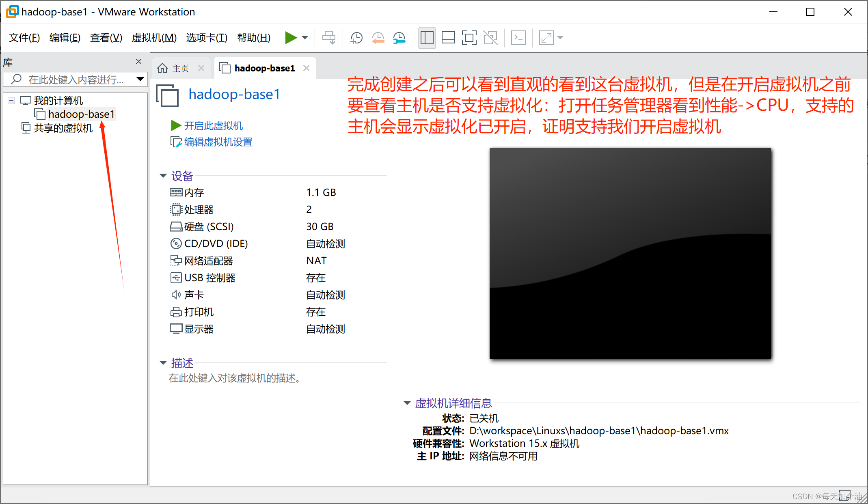868x504 pixels.
Task: Select the Unity mode icon
Action: [x=490, y=37]
